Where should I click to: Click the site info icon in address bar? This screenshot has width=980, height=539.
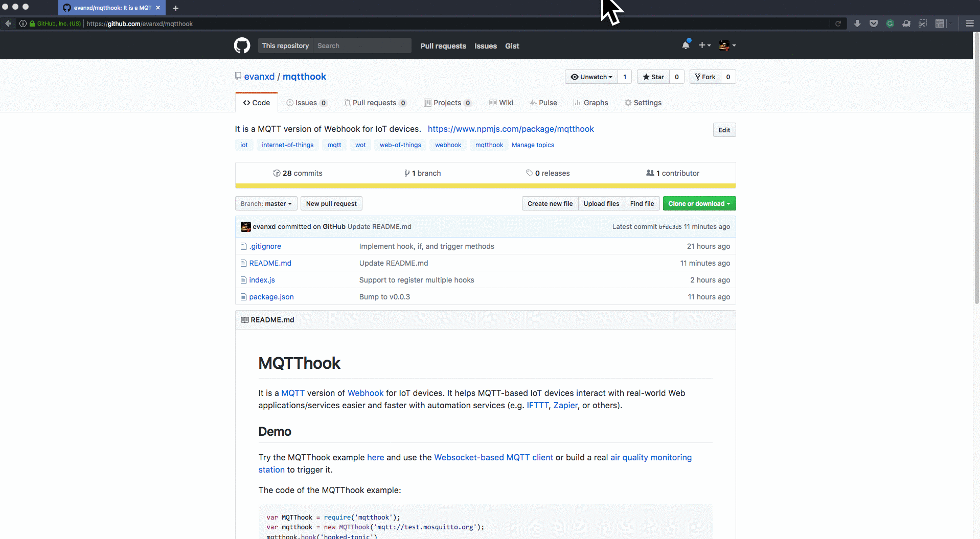point(22,24)
